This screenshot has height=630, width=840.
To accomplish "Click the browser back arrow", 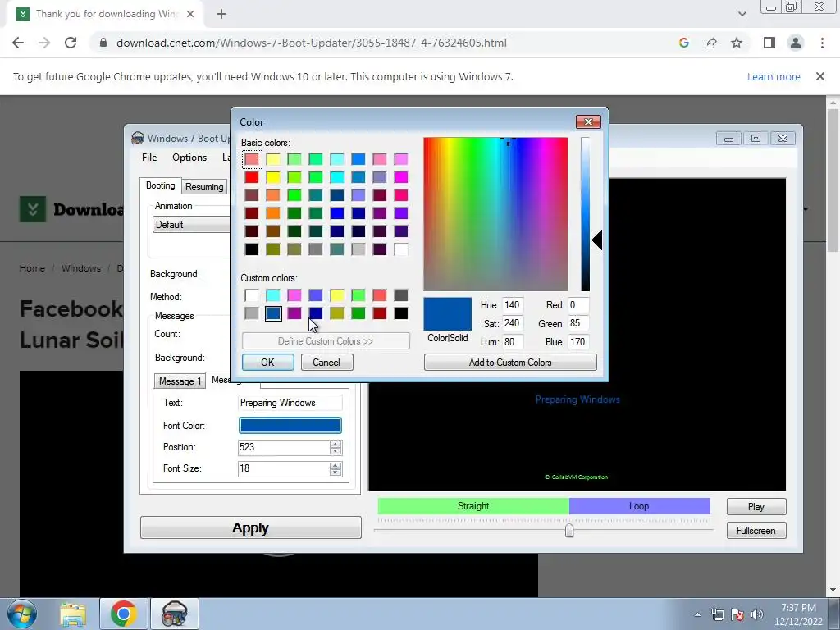I will click(x=18, y=43).
